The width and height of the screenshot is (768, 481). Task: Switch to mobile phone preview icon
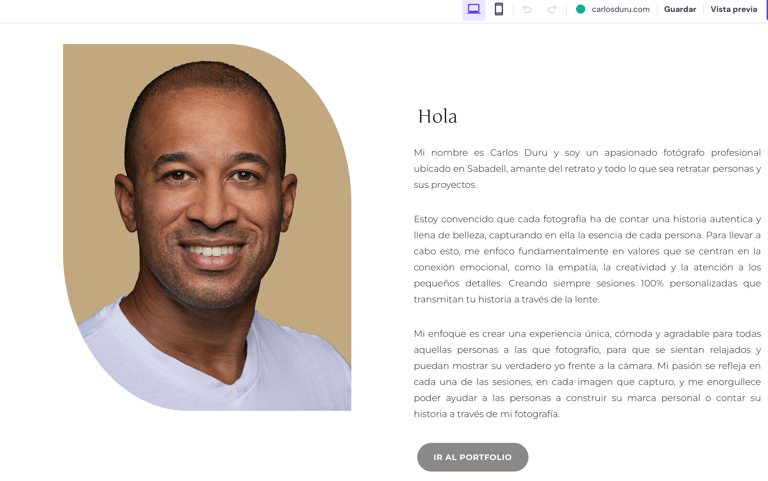click(x=499, y=9)
